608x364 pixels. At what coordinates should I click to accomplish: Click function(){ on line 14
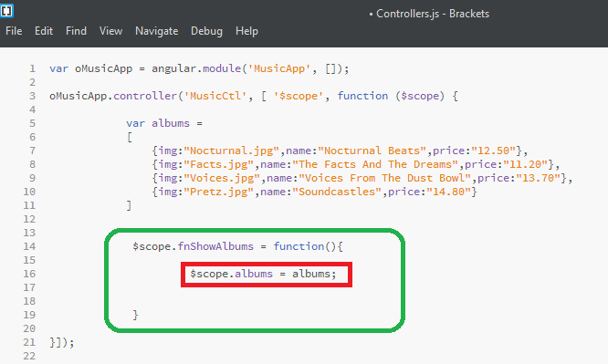[309, 246]
